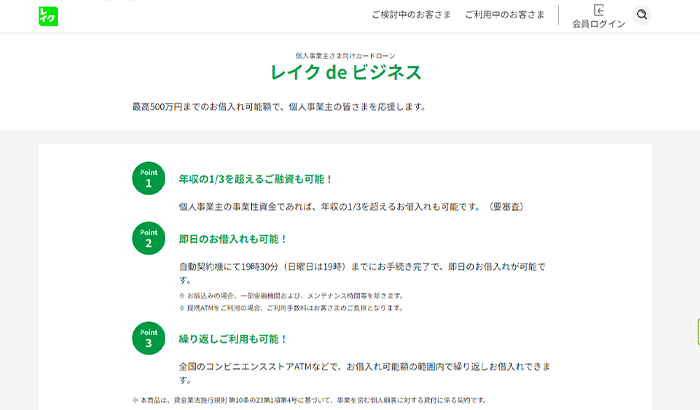This screenshot has height=410, width=700.
Task: Click the Point 2 green badge
Action: (x=149, y=238)
